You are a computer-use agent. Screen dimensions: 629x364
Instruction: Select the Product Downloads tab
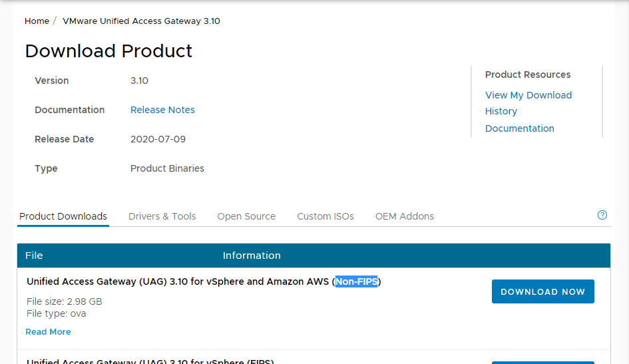click(63, 216)
